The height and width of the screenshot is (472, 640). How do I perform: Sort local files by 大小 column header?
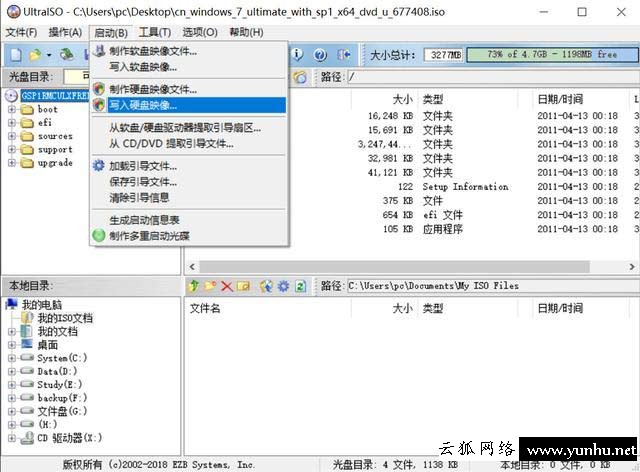[402, 308]
